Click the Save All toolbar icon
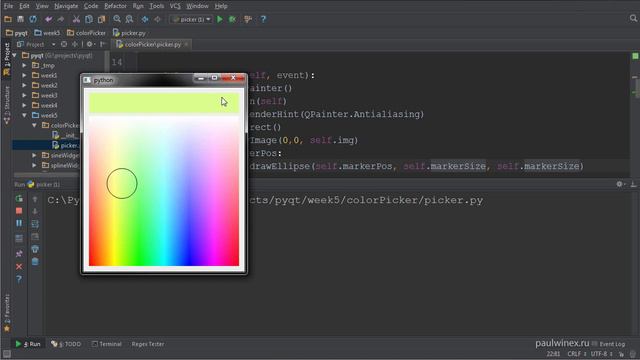The height and width of the screenshot is (360, 640). tap(20, 19)
